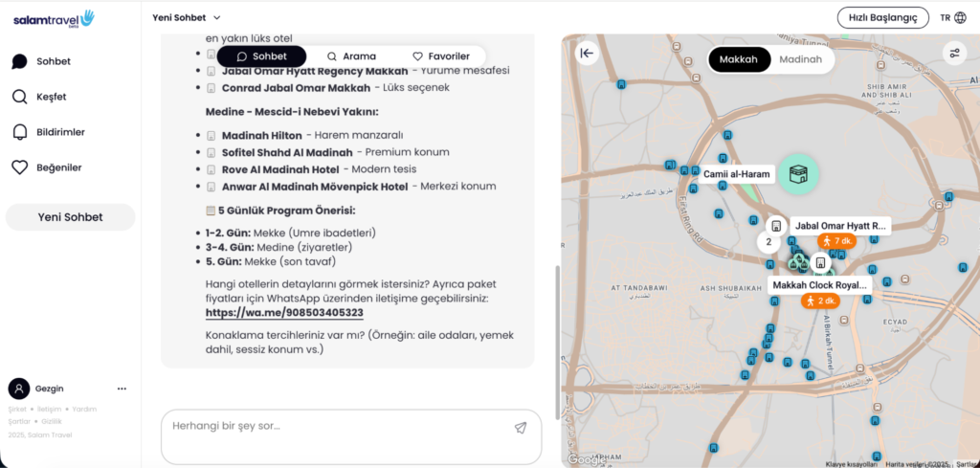This screenshot has height=468, width=980.
Task: Switch map to Makkah
Action: pyautogui.click(x=738, y=58)
